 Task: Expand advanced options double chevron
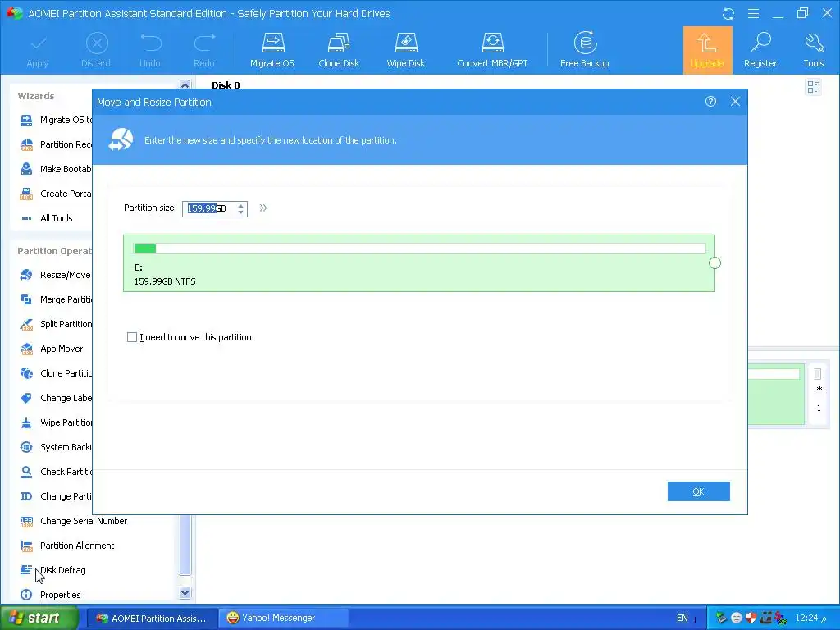click(263, 208)
